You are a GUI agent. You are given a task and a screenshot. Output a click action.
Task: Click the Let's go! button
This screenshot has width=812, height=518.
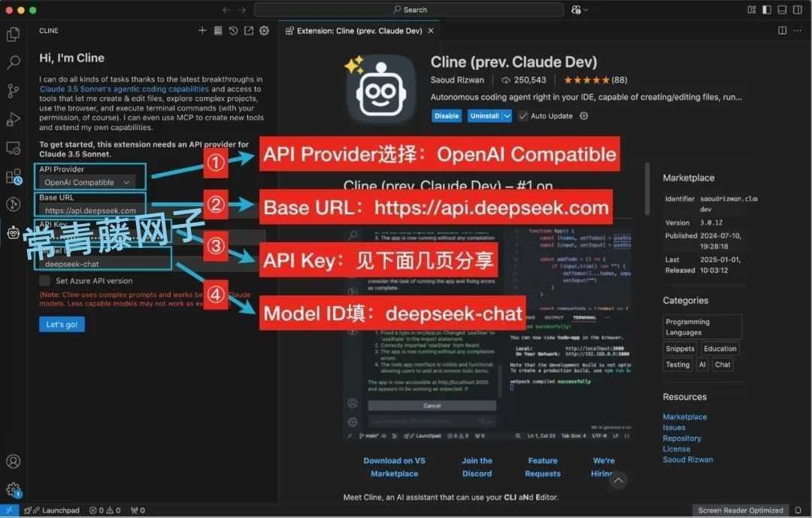point(62,324)
